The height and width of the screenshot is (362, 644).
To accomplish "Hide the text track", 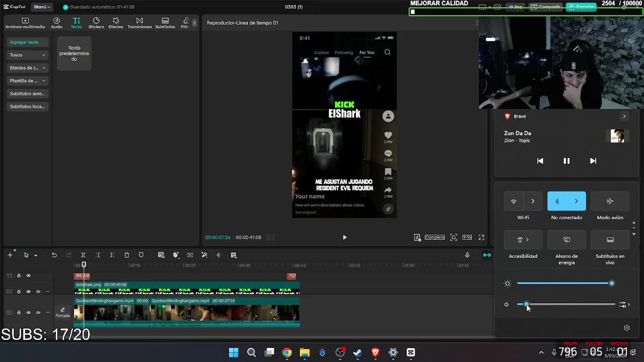I will (28, 276).
